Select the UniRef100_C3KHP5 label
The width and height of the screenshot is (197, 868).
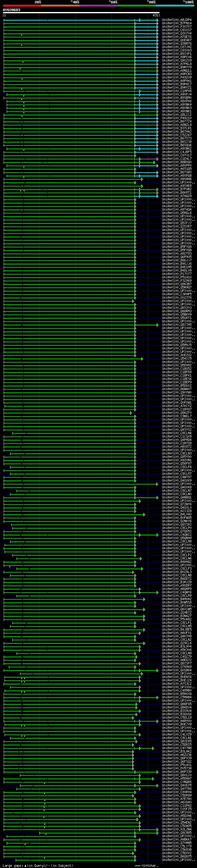click(176, 294)
